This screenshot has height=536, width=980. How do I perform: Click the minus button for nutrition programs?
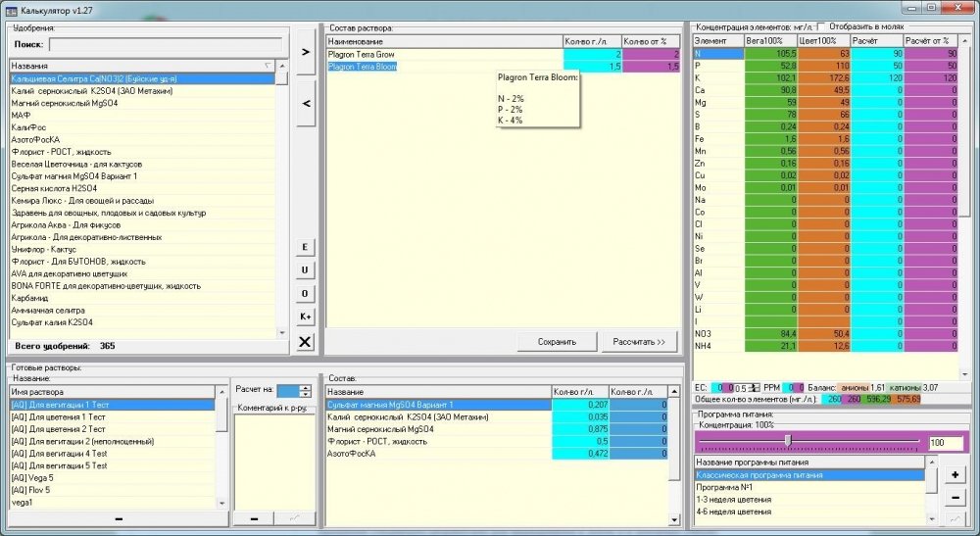pos(955,498)
